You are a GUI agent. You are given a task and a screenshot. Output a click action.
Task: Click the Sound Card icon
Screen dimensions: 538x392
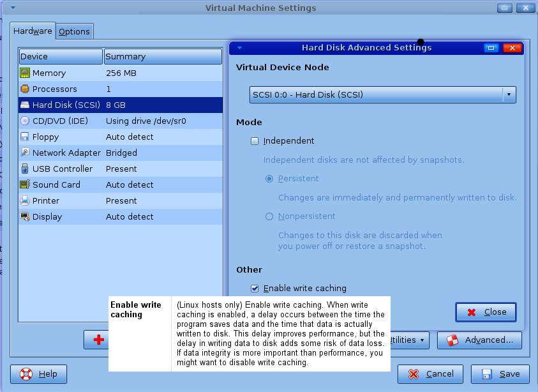pos(25,185)
